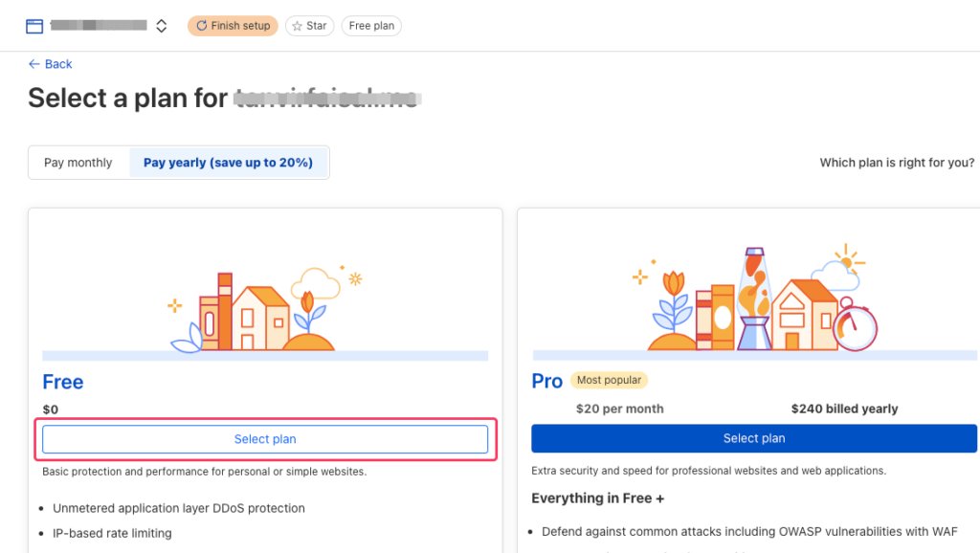Click Select plan on the Pro card
This screenshot has width=980, height=553.
tap(754, 438)
